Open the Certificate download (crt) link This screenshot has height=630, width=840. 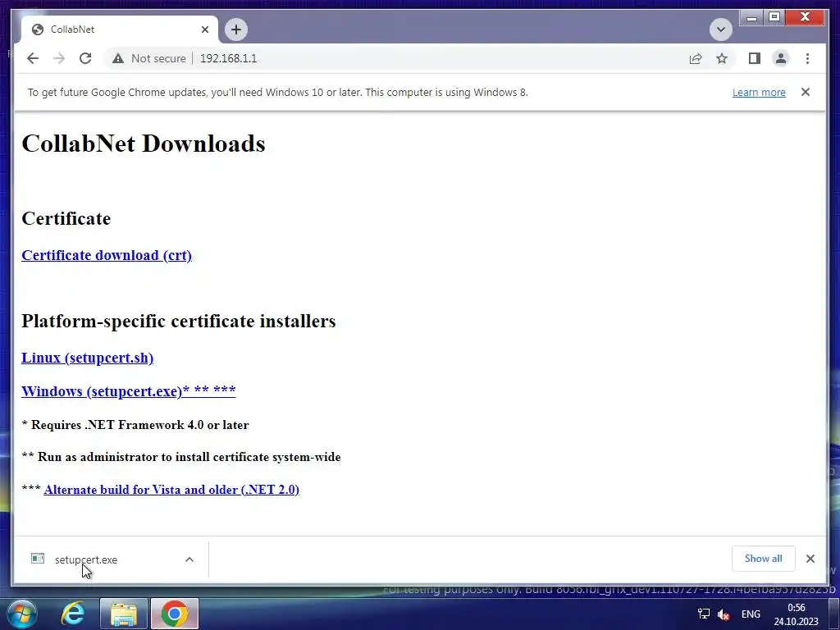tap(107, 255)
